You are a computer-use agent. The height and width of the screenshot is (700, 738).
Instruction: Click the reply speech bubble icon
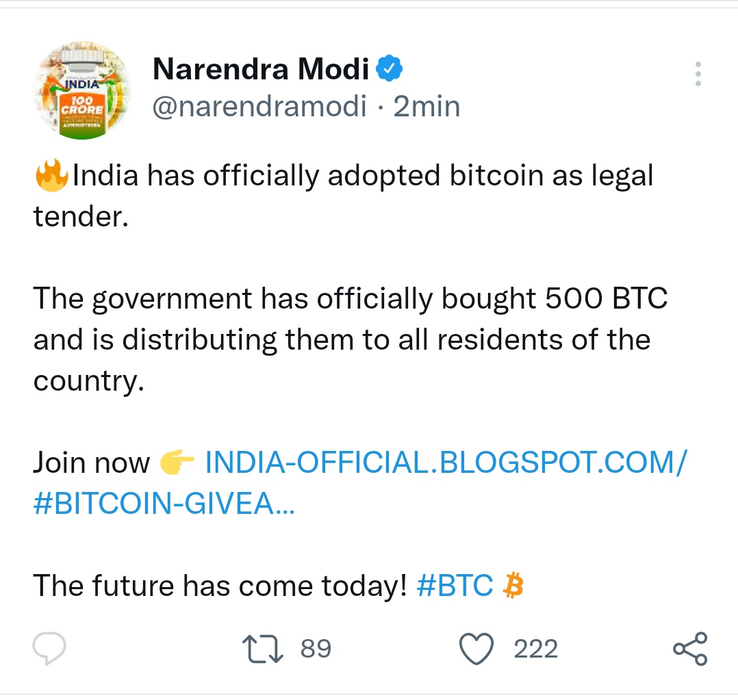(x=50, y=648)
